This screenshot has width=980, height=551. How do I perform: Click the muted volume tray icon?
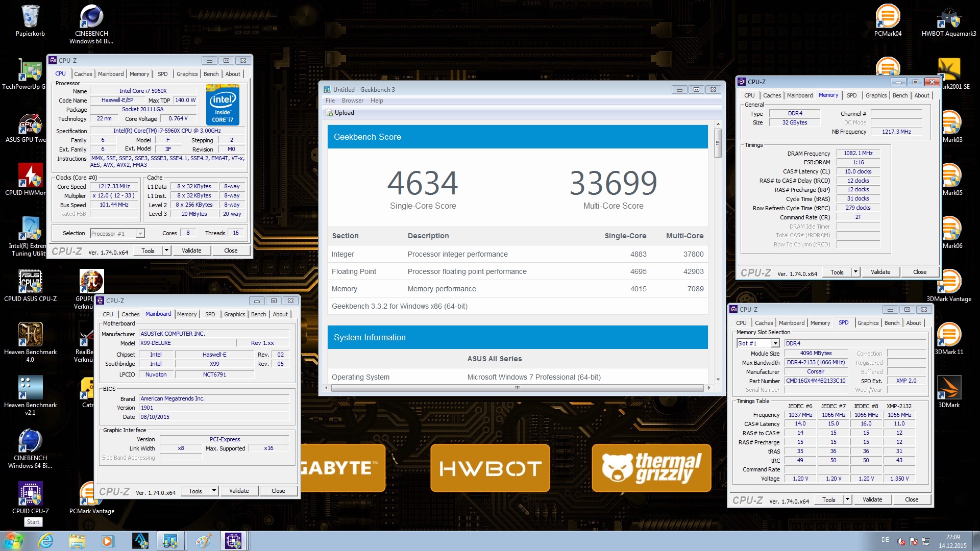click(902, 541)
